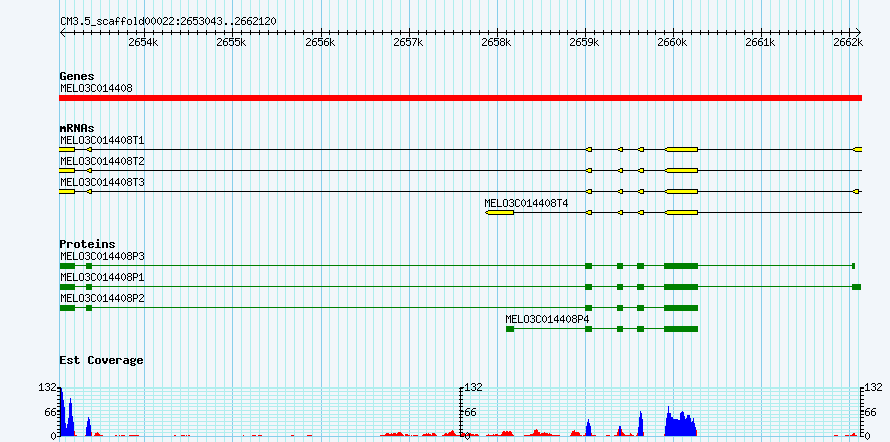Click the 2659k ruler tick label
Viewport: 890px width, 442px height.
(x=585, y=43)
